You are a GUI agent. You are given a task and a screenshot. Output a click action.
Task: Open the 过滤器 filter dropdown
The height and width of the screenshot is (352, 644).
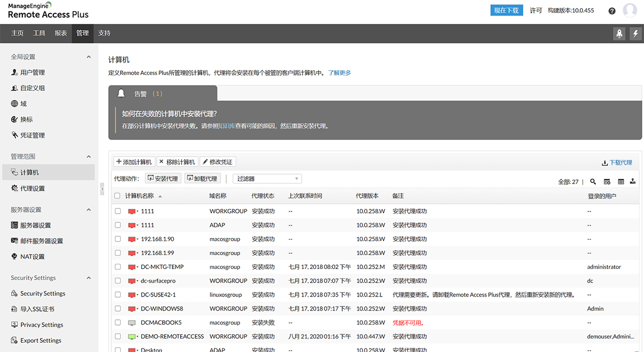click(x=267, y=179)
